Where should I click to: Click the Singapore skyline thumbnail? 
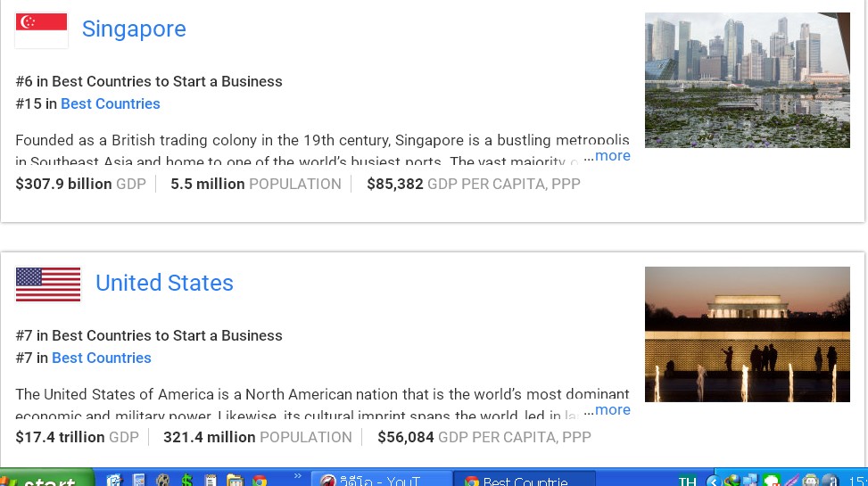tap(747, 80)
